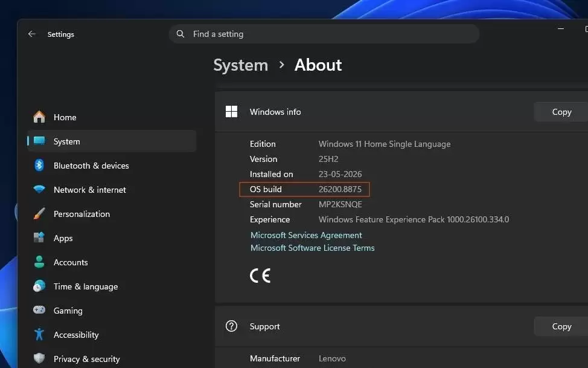
Task: Select System in the sidebar
Action: [112, 141]
